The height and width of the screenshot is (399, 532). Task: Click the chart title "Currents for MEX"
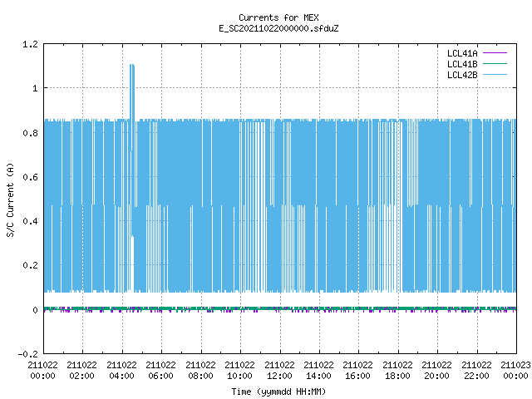pyautogui.click(x=278, y=17)
